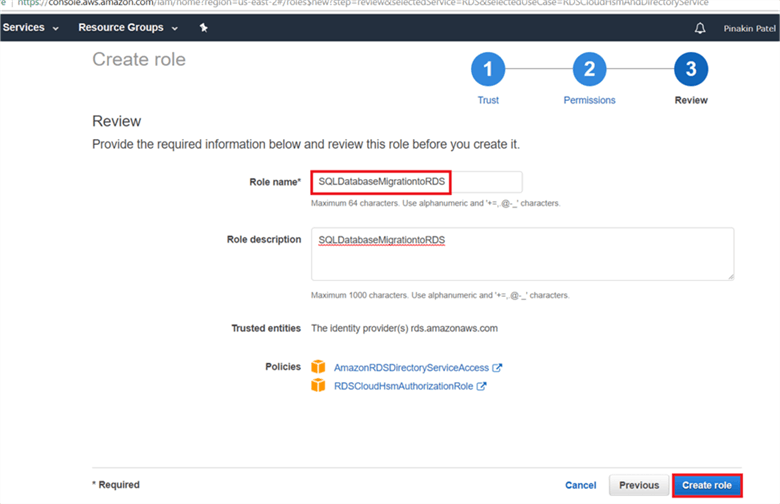The height and width of the screenshot is (504, 780).
Task: Open the Services menu
Action: coord(24,27)
